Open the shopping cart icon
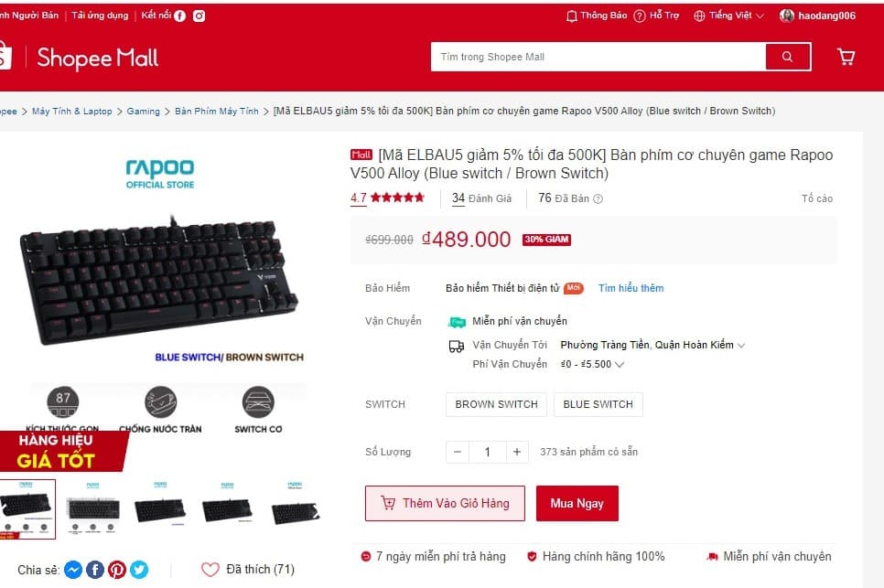 (x=846, y=57)
